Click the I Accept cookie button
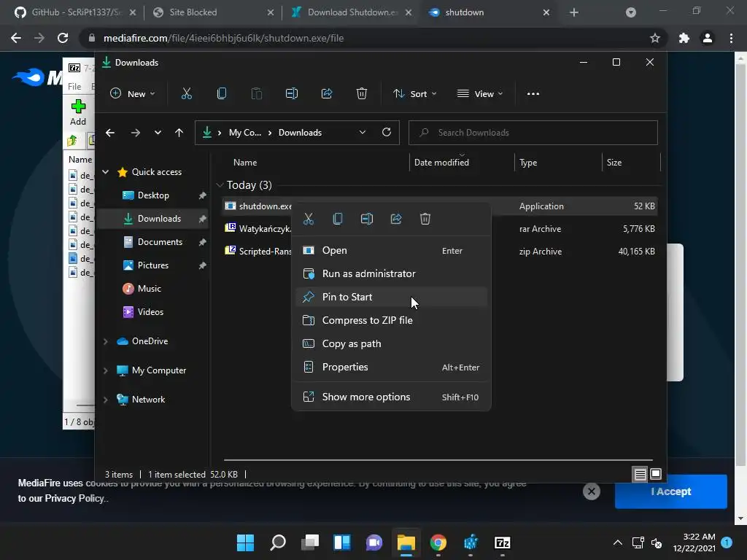747x560 pixels. (x=671, y=491)
